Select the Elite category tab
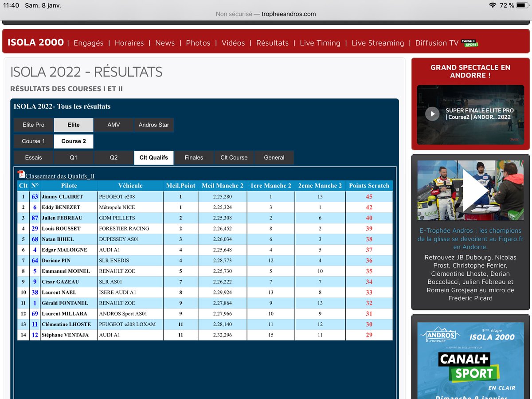Viewport: 532px width, 399px height. [x=74, y=125]
